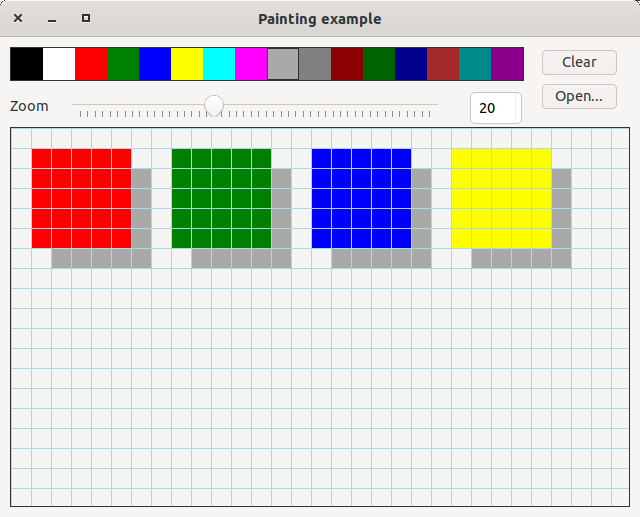Image resolution: width=640 pixels, height=517 pixels.
Task: Focus the zoom value field showing 20
Action: (x=495, y=108)
